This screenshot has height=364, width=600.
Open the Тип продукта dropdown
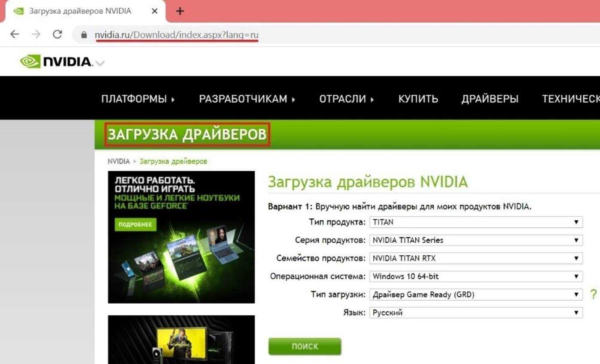click(476, 222)
